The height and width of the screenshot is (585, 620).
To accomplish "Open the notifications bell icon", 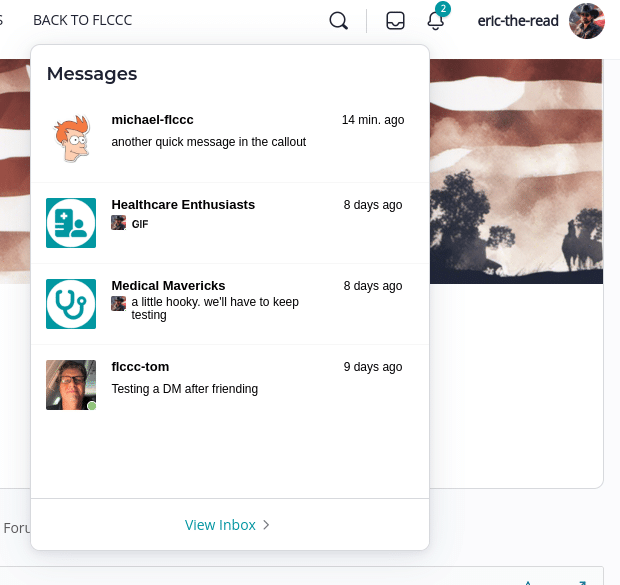I will pyautogui.click(x=435, y=20).
